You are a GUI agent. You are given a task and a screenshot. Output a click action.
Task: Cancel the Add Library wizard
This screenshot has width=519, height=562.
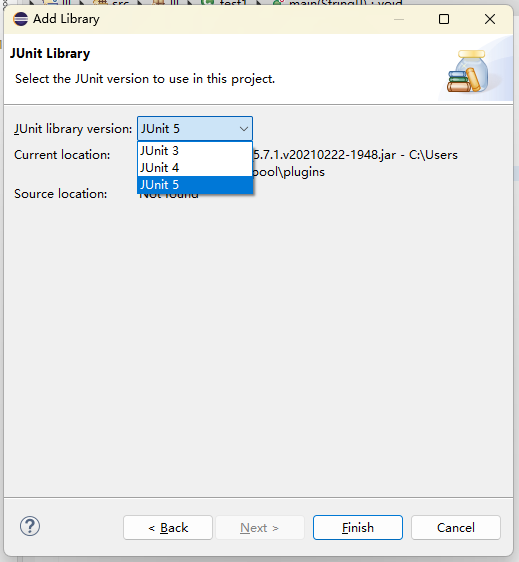click(456, 527)
